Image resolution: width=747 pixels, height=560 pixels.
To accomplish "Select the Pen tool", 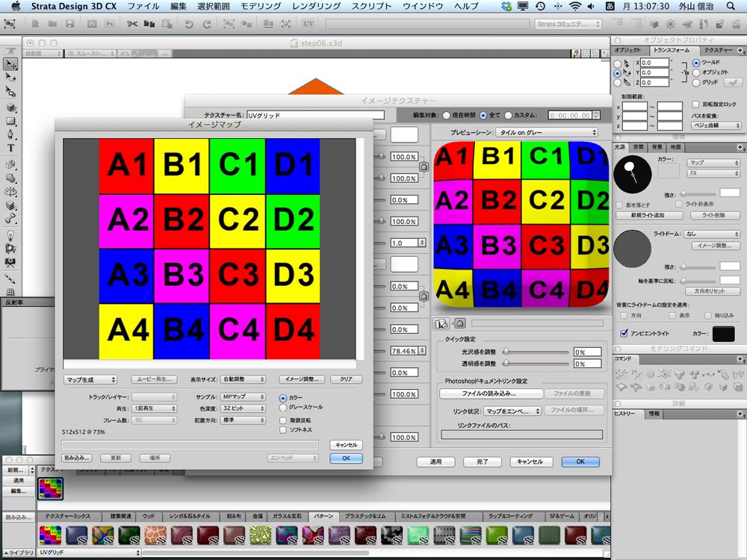I will click(x=10, y=134).
